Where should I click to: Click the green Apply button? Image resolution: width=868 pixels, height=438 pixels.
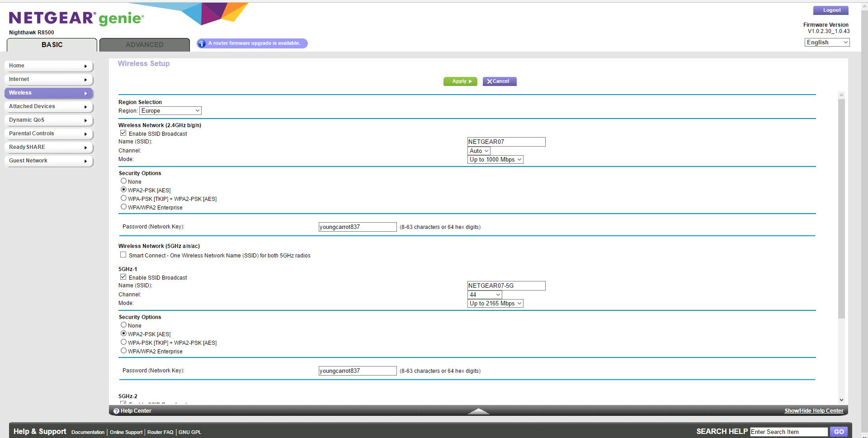point(460,81)
